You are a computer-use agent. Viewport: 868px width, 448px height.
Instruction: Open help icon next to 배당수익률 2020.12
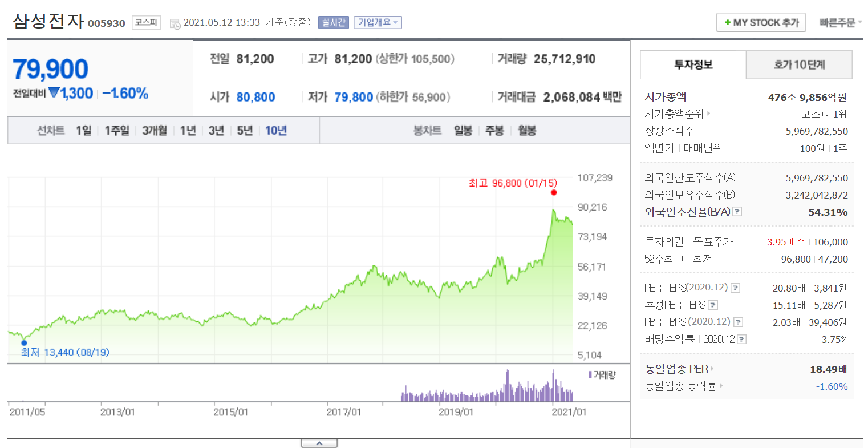tap(741, 339)
